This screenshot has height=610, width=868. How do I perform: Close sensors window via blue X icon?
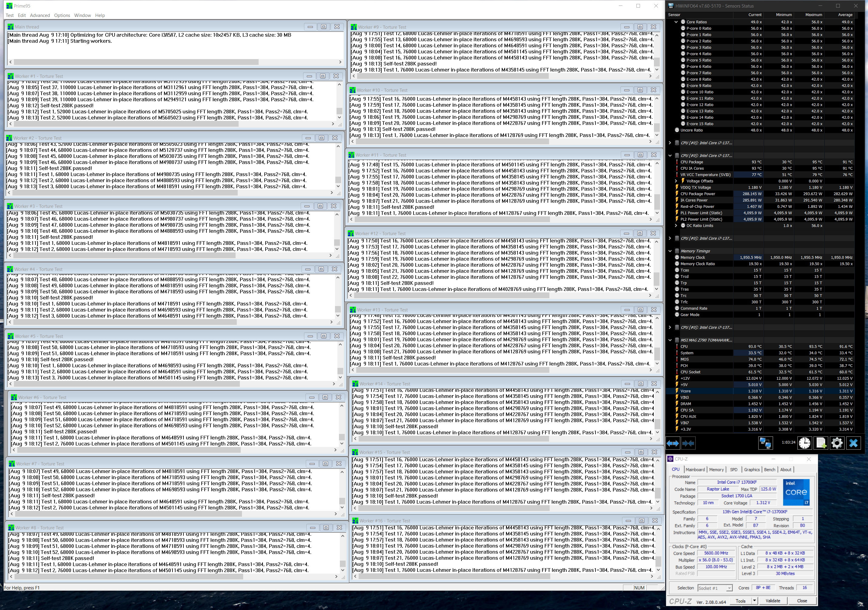click(x=853, y=442)
